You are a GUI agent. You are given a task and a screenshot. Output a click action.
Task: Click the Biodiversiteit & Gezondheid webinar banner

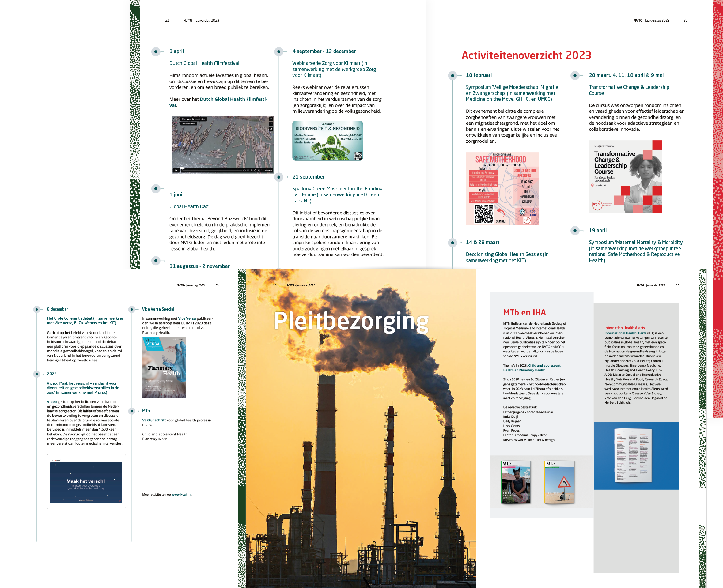[x=327, y=141]
